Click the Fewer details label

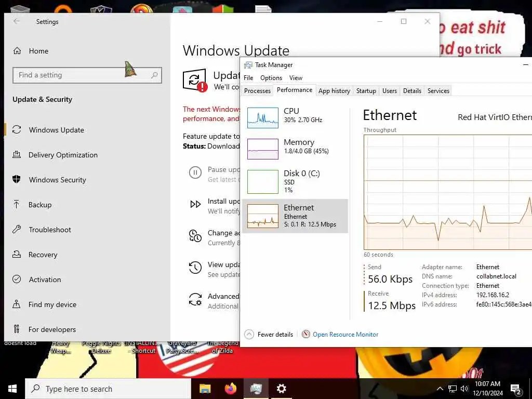[275, 335]
